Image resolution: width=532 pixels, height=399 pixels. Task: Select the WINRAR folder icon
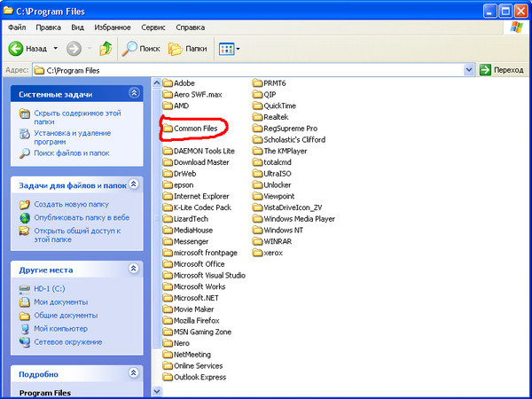258,241
